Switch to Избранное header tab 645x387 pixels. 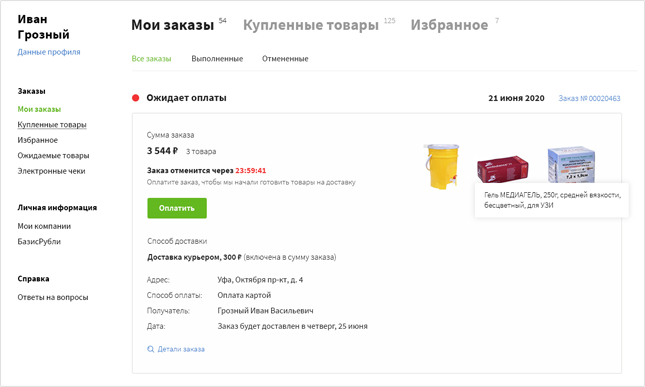click(449, 25)
